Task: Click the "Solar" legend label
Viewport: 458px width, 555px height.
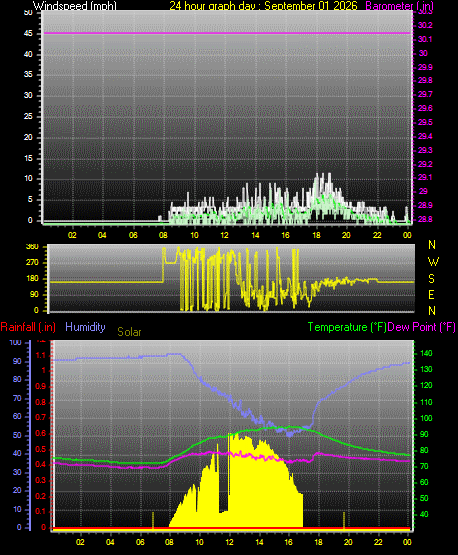Action: pyautogui.click(x=129, y=332)
